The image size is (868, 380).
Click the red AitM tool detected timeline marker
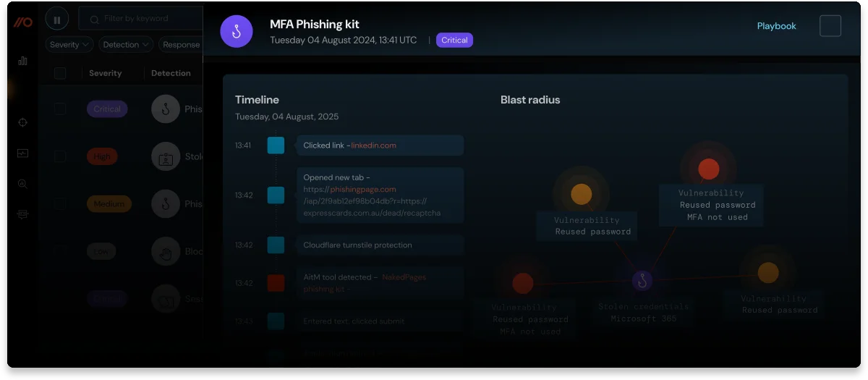(x=276, y=283)
